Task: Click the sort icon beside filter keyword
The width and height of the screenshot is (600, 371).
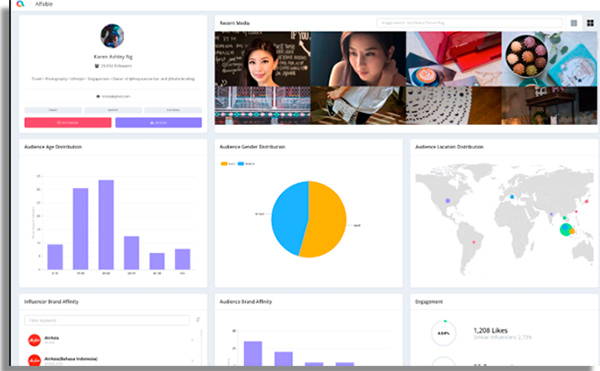Action: pos(198,320)
